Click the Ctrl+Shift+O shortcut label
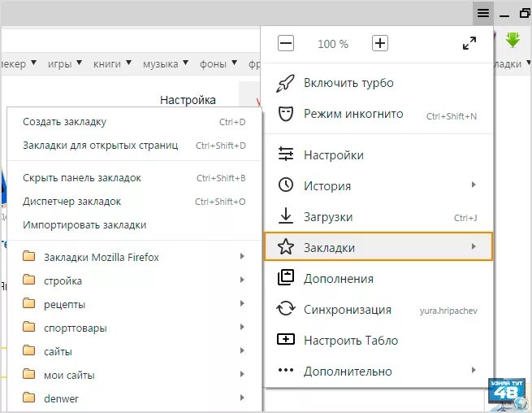This screenshot has width=532, height=413. [x=220, y=202]
